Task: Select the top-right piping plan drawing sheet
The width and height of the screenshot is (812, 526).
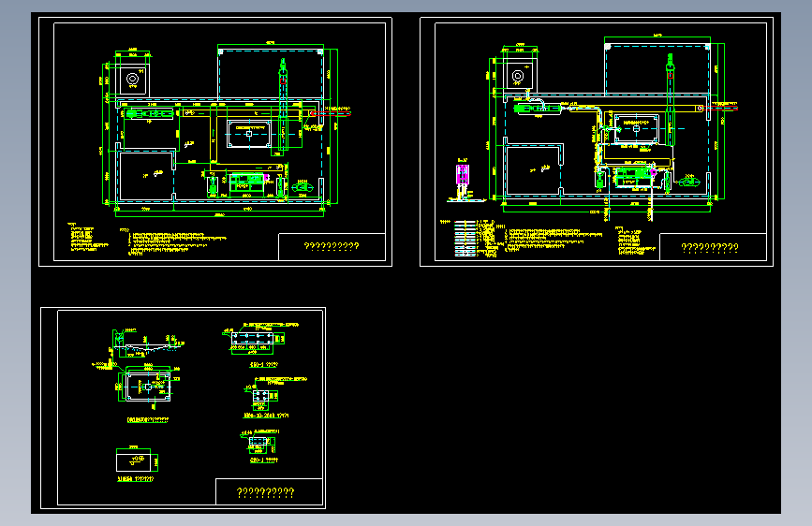Action: [597, 142]
